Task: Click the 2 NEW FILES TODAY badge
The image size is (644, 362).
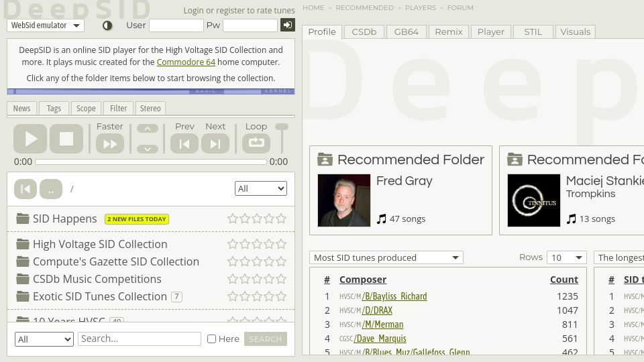Action: [137, 219]
